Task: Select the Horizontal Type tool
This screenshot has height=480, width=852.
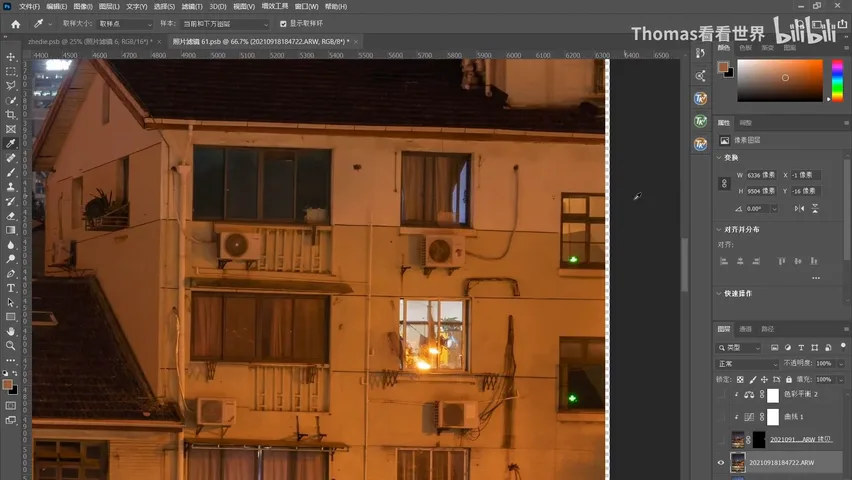Action: coord(10,288)
